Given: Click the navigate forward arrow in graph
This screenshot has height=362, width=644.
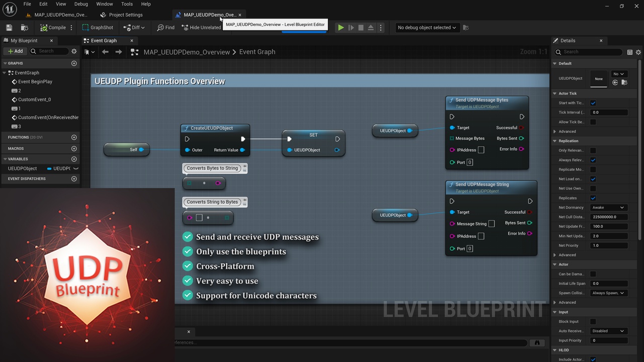Looking at the screenshot, I should coord(119,52).
